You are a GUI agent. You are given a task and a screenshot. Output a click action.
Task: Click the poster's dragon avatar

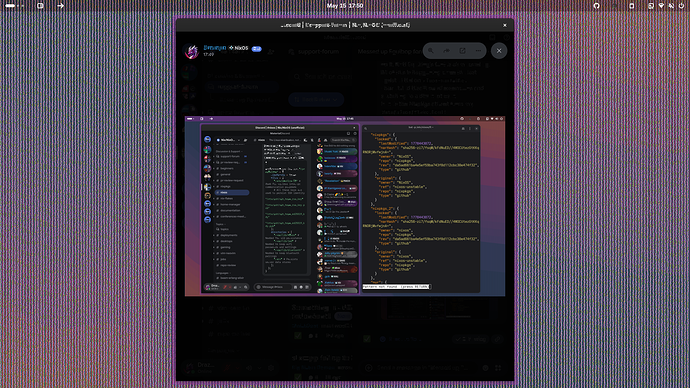tap(191, 51)
